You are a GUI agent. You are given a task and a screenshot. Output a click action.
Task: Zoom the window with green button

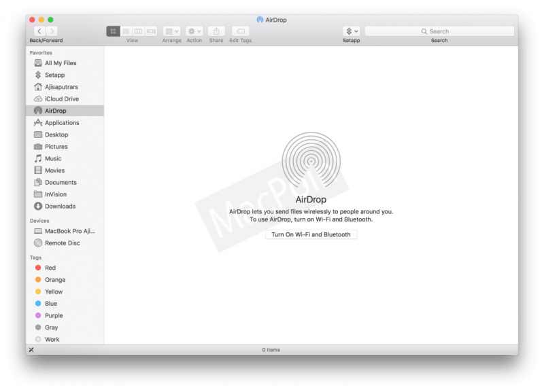click(x=50, y=20)
